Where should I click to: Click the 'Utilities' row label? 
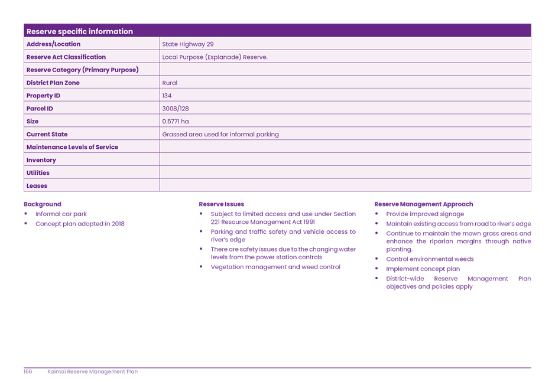[38, 173]
